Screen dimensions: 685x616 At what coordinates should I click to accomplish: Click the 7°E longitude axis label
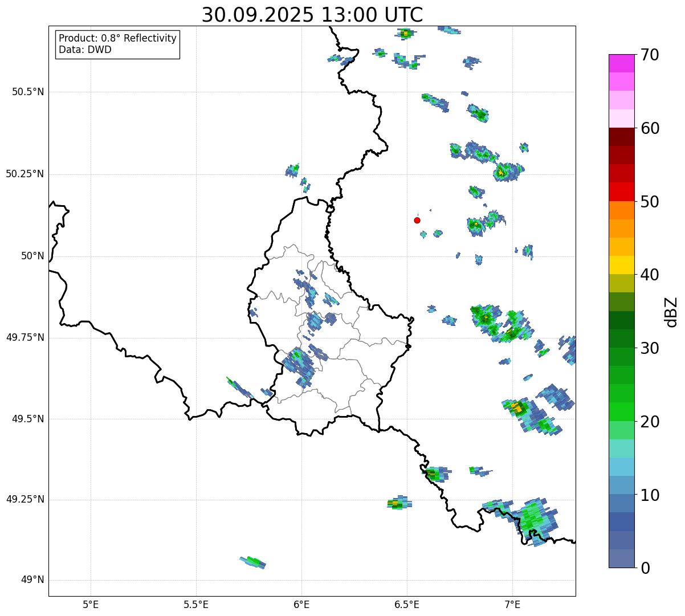(512, 604)
